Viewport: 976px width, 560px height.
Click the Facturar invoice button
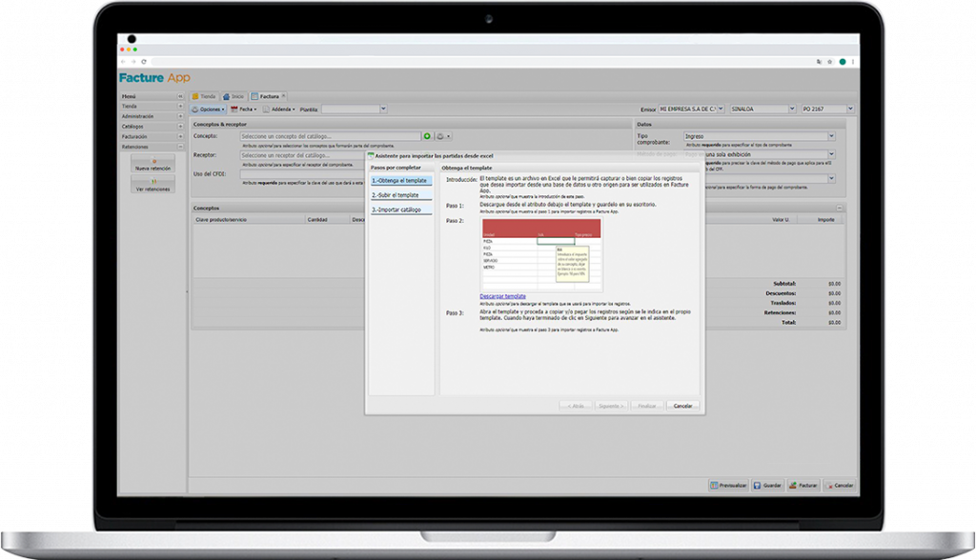(803, 486)
